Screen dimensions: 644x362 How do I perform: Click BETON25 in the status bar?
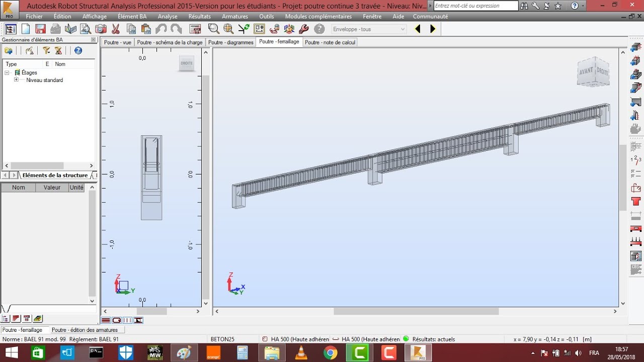click(223, 339)
